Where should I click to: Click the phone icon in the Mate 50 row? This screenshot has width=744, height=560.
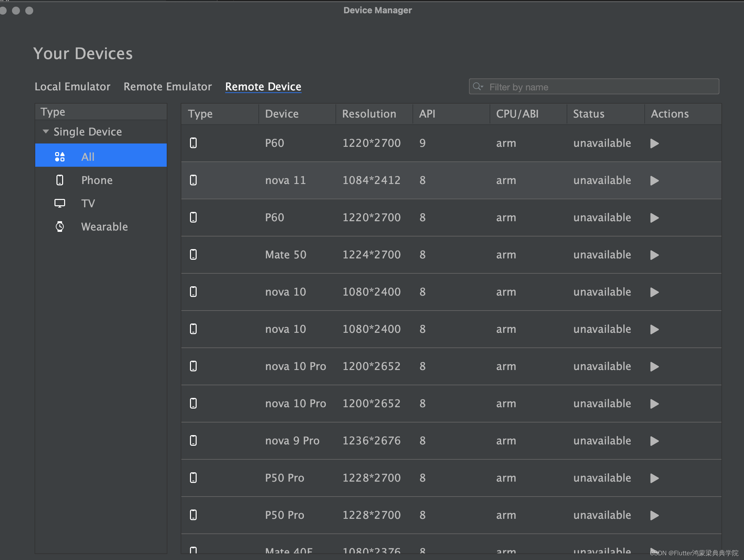[193, 255]
